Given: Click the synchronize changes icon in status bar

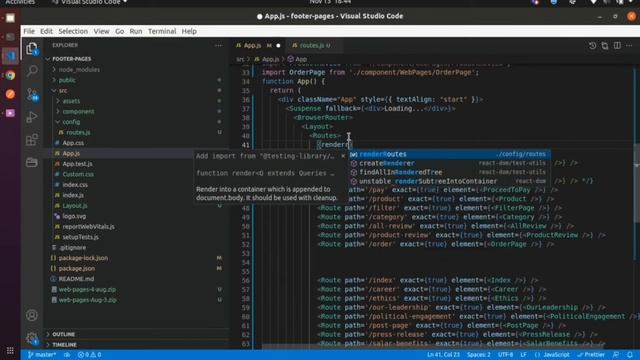Looking at the screenshot, I should [67, 355].
